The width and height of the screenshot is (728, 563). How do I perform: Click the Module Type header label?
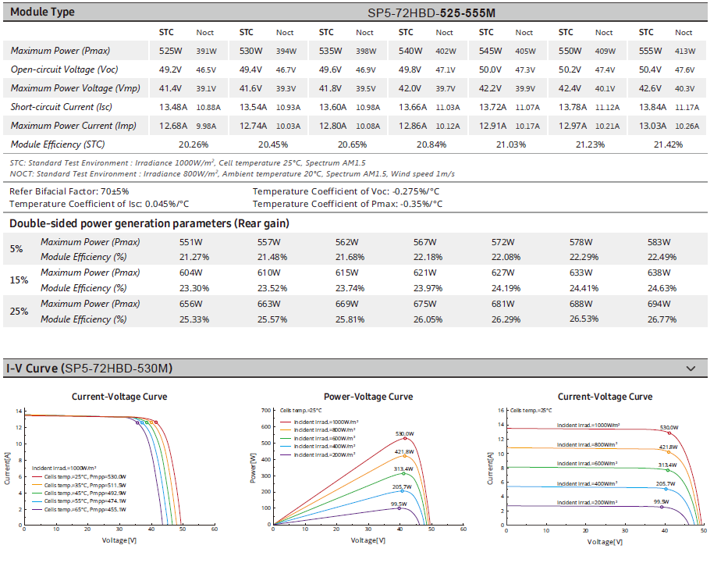click(42, 12)
